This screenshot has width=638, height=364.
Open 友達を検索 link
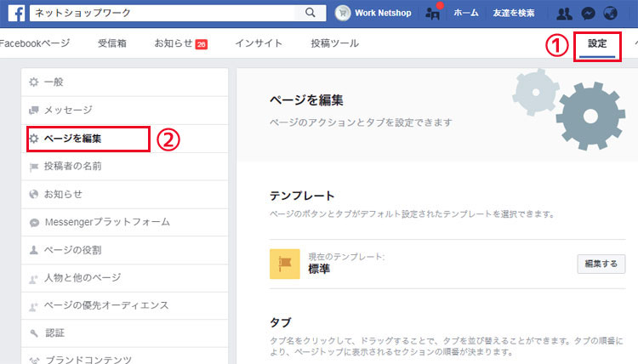pyautogui.click(x=514, y=13)
